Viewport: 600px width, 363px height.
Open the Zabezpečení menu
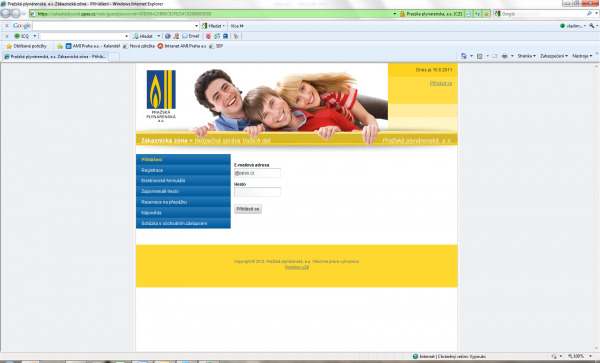tap(554, 56)
